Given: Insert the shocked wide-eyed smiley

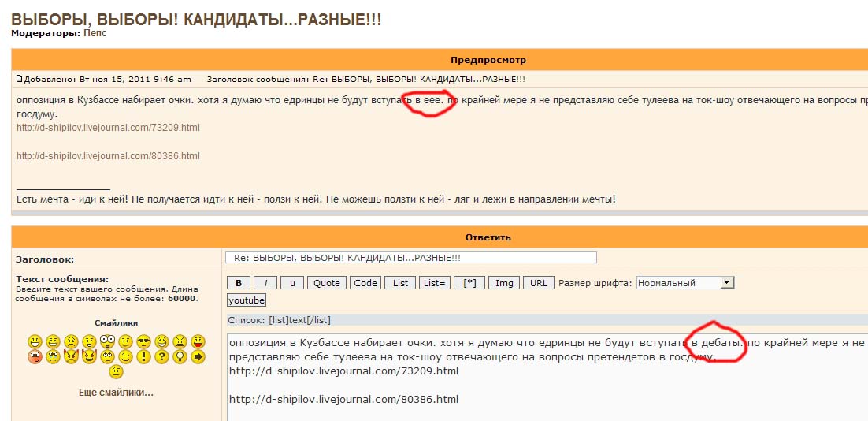Looking at the screenshot, I should coord(107,341).
